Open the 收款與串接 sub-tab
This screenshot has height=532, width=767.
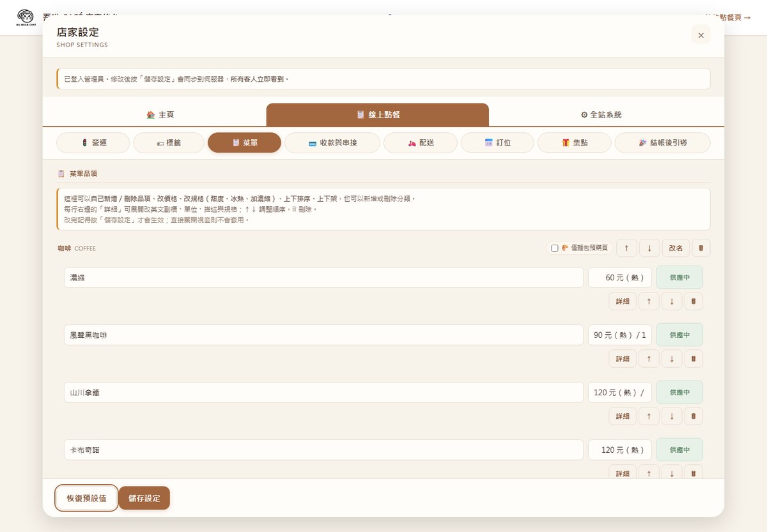pos(332,143)
